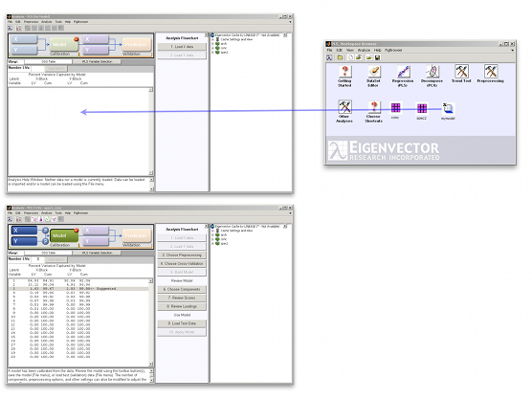Open FigBrowser menu in Workspace Browser
The height and width of the screenshot is (399, 532).
tap(393, 50)
